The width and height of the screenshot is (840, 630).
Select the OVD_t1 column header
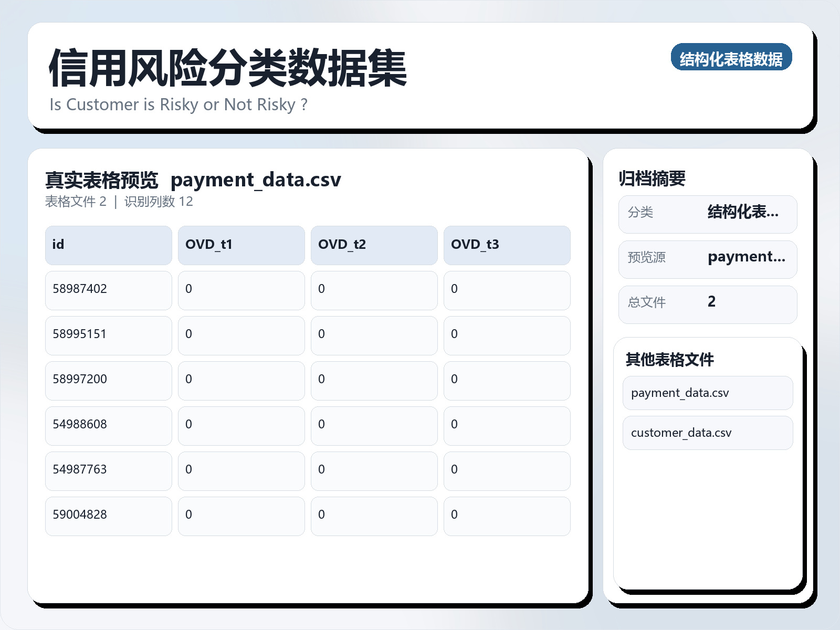click(241, 245)
